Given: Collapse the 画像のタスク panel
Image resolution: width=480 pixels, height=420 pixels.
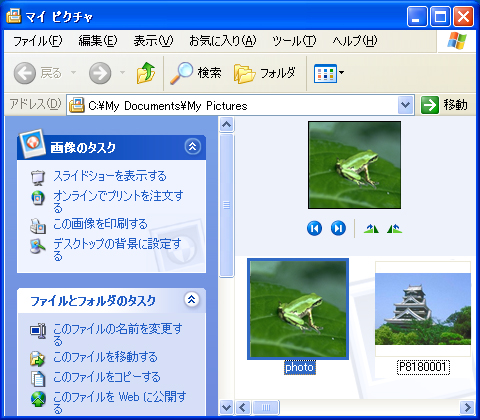Looking at the screenshot, I should (193, 147).
